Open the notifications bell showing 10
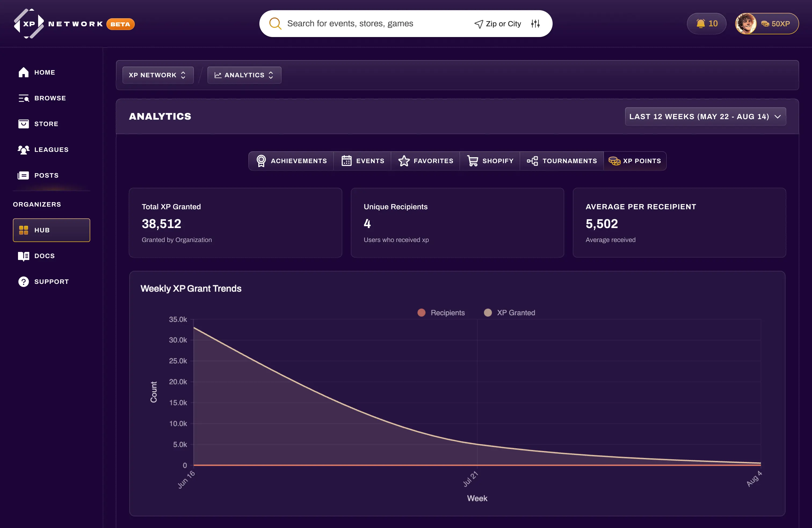The height and width of the screenshot is (528, 812). click(x=706, y=23)
